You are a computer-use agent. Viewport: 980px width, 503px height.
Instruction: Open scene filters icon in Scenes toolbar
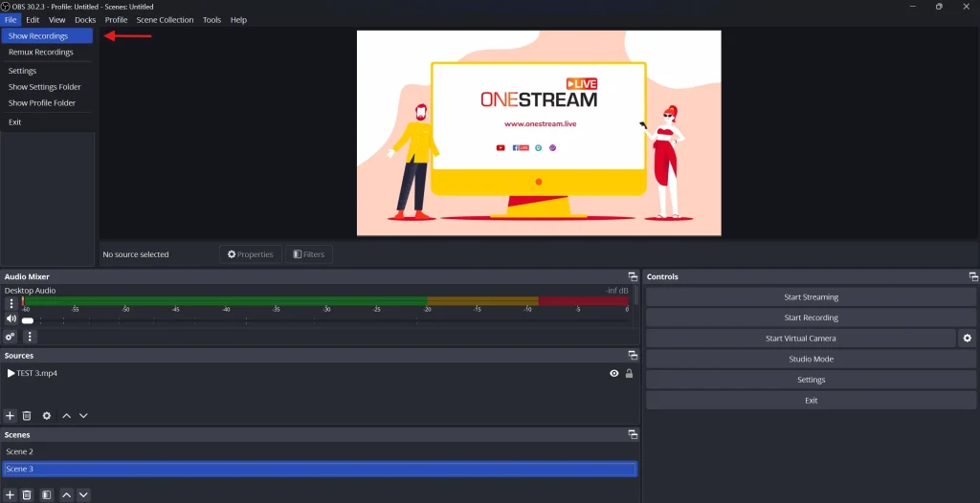46,495
